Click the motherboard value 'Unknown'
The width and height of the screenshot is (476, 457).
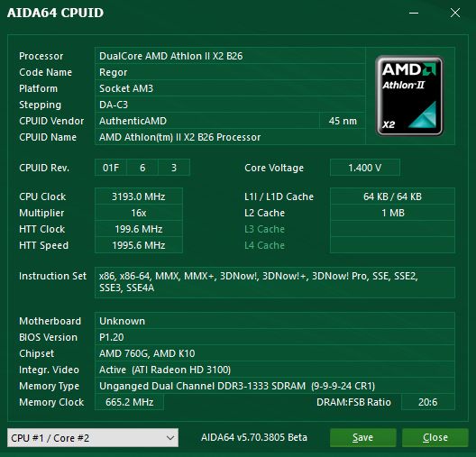click(122, 321)
